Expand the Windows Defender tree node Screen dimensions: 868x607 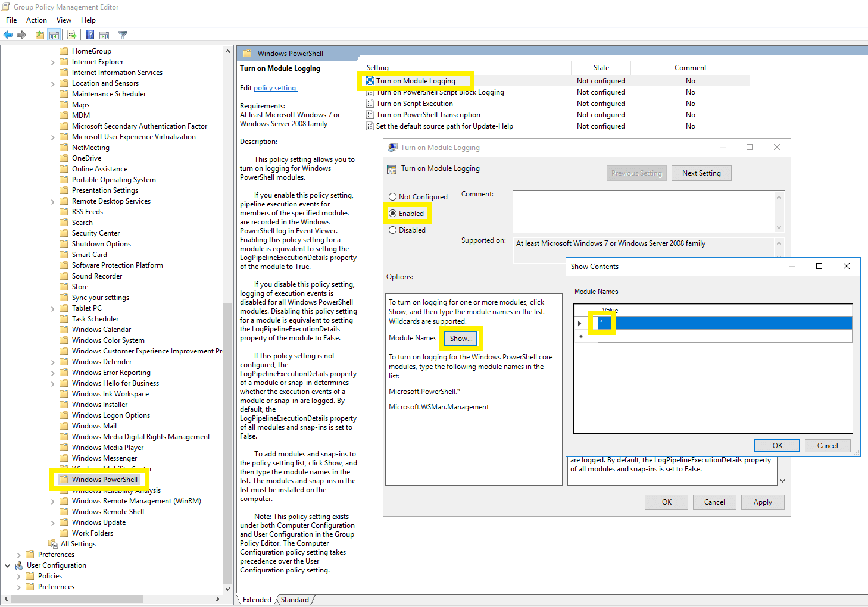point(53,362)
